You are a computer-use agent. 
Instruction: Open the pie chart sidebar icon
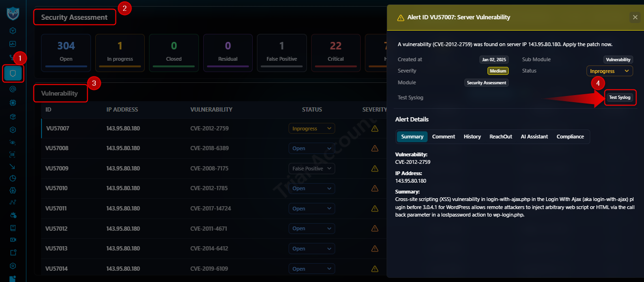click(13, 178)
